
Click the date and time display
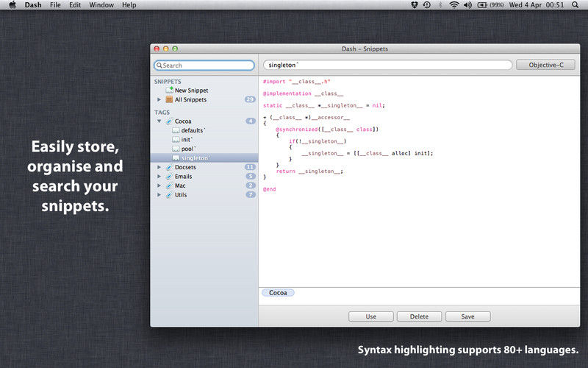[537, 5]
